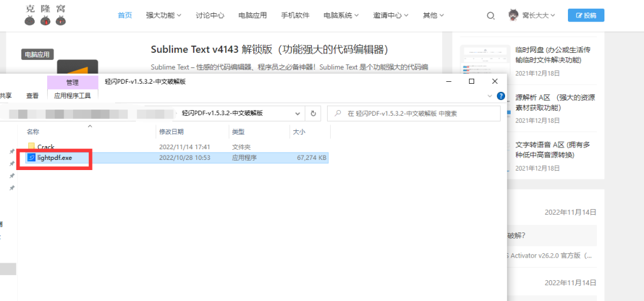Screen dimensions: 644x301
Task: Select the 67,274 KB size cell
Action: 311,157
